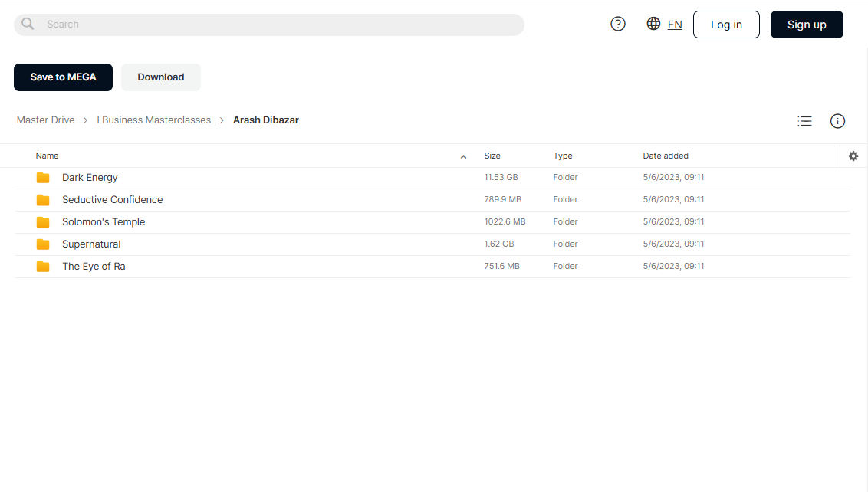This screenshot has width=868, height=492.
Task: Open the EN language selector
Action: click(x=675, y=25)
